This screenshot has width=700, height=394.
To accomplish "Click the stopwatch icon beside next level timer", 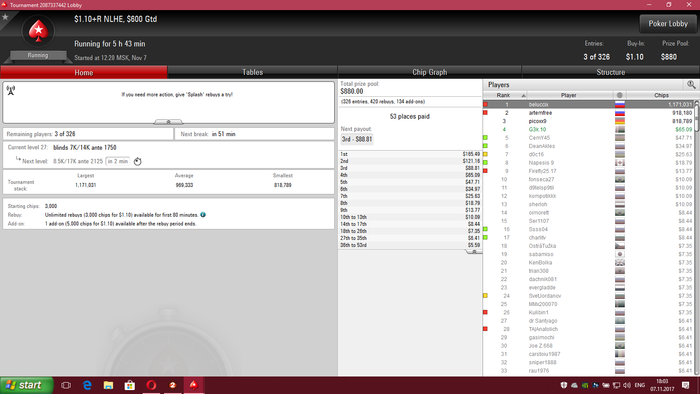I will pyautogui.click(x=138, y=162).
